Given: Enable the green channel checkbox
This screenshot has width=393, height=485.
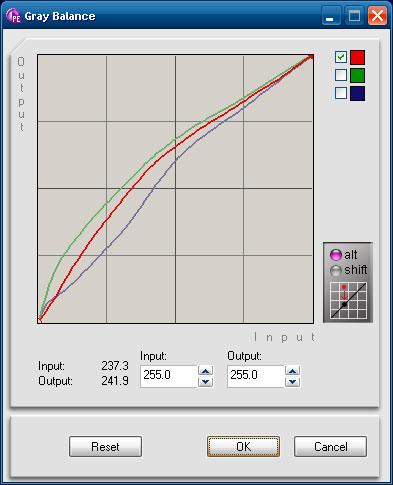Looking at the screenshot, I should click(341, 75).
